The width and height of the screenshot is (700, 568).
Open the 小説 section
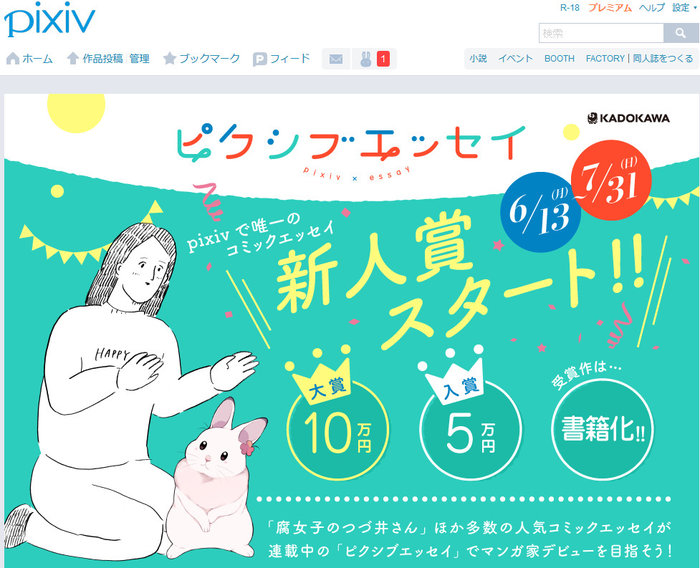[478, 58]
